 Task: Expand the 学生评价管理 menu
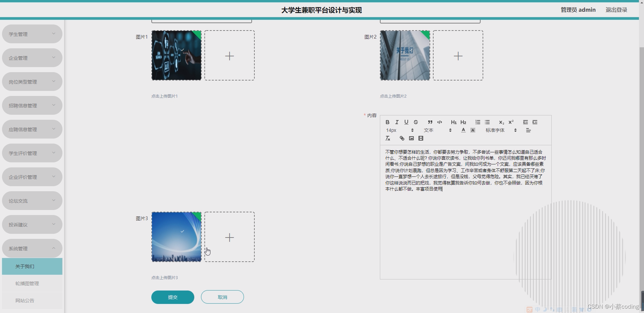point(32,153)
